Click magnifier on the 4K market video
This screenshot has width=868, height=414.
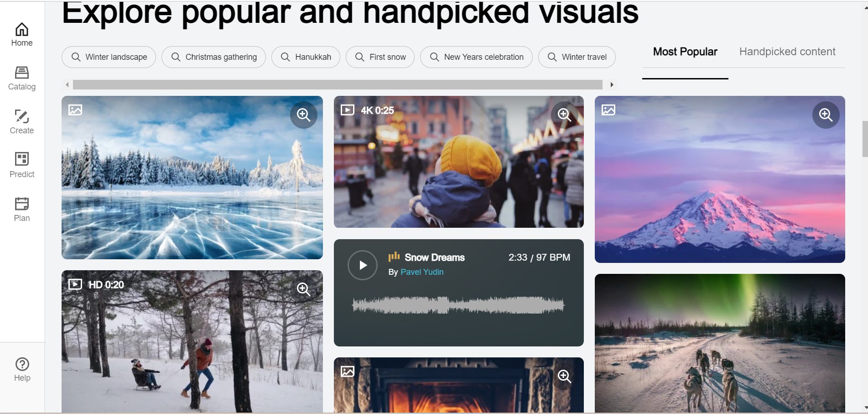click(x=564, y=115)
